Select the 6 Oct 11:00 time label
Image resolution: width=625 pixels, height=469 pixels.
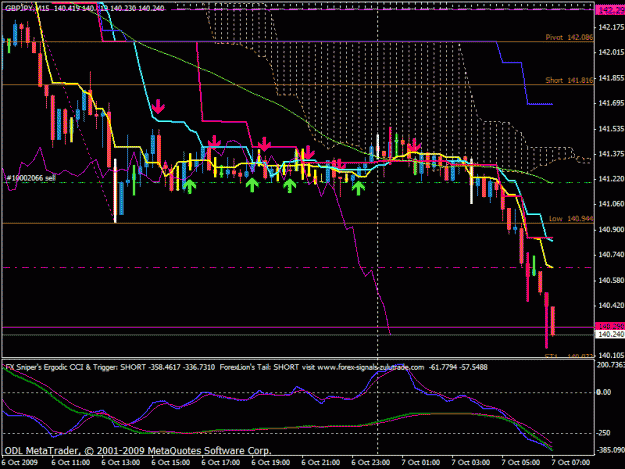tap(71, 463)
